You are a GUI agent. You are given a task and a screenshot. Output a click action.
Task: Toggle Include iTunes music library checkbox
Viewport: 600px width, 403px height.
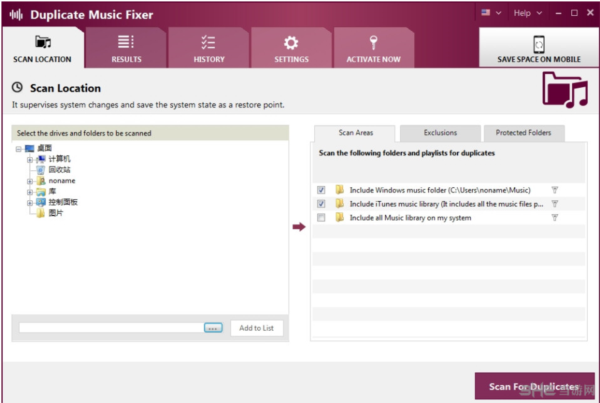(x=321, y=204)
